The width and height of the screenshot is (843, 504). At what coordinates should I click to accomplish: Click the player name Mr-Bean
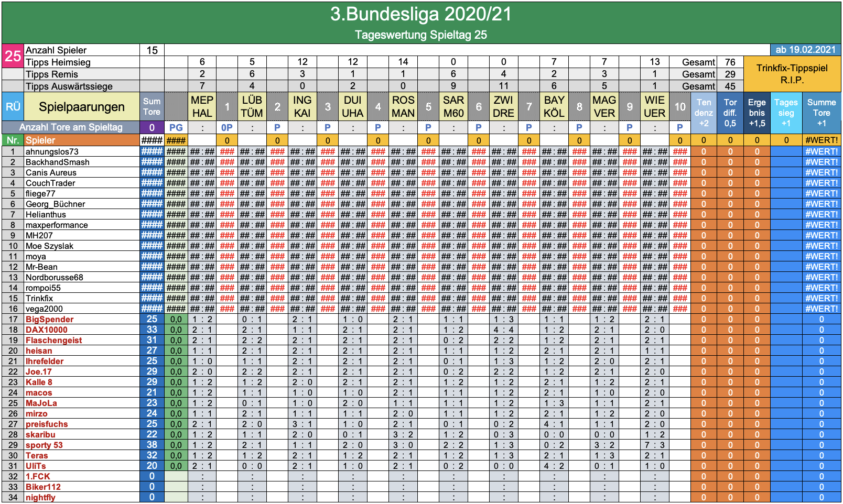(x=41, y=267)
